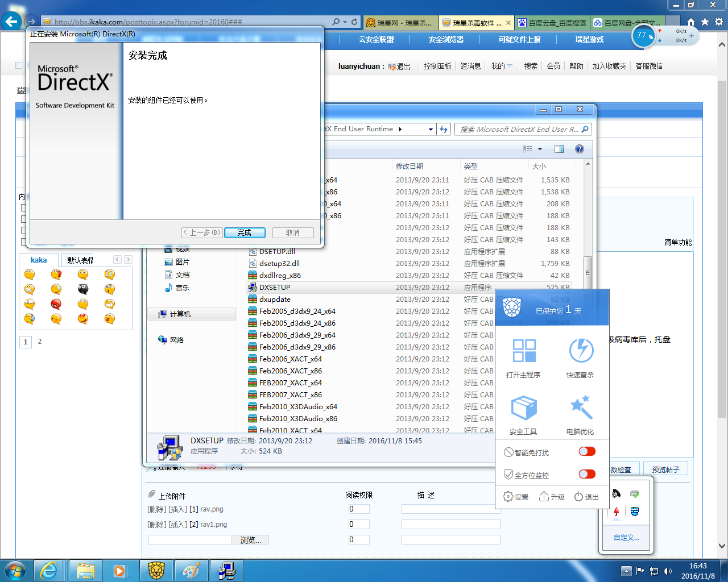This screenshot has width=728, height=582.
Task: Open Rising settings (设置)
Action: pyautogui.click(x=516, y=497)
